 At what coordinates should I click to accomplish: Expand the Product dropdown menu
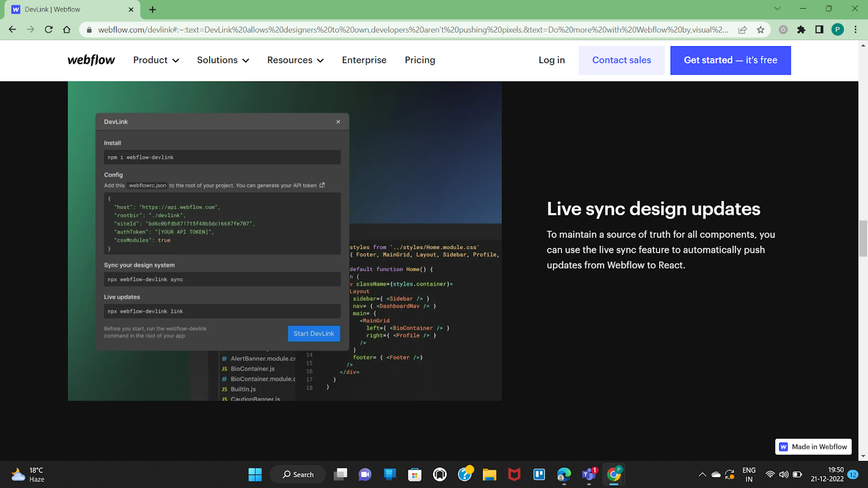click(x=156, y=60)
